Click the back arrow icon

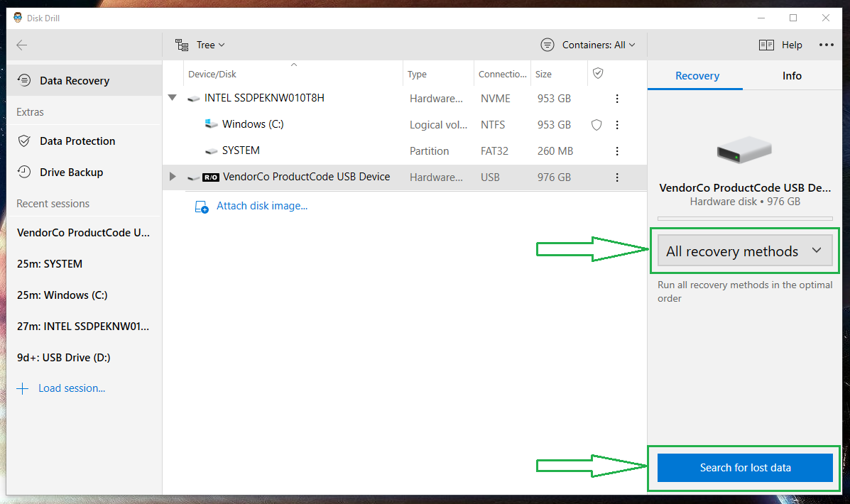pyautogui.click(x=22, y=45)
